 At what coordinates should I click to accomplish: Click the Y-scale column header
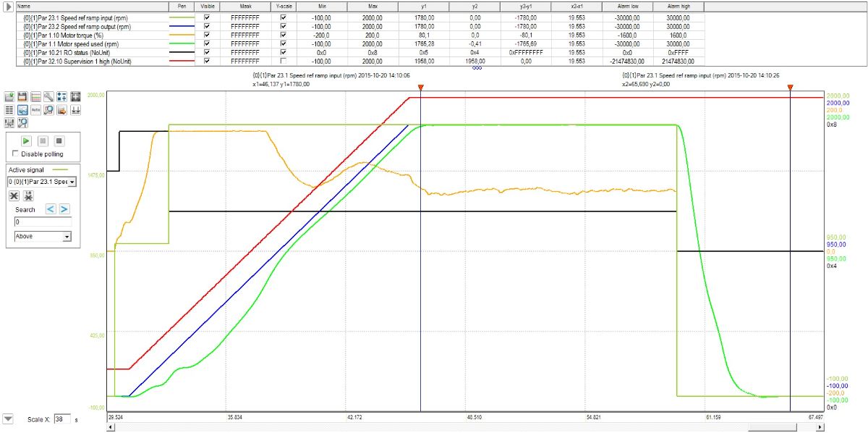(283, 6)
